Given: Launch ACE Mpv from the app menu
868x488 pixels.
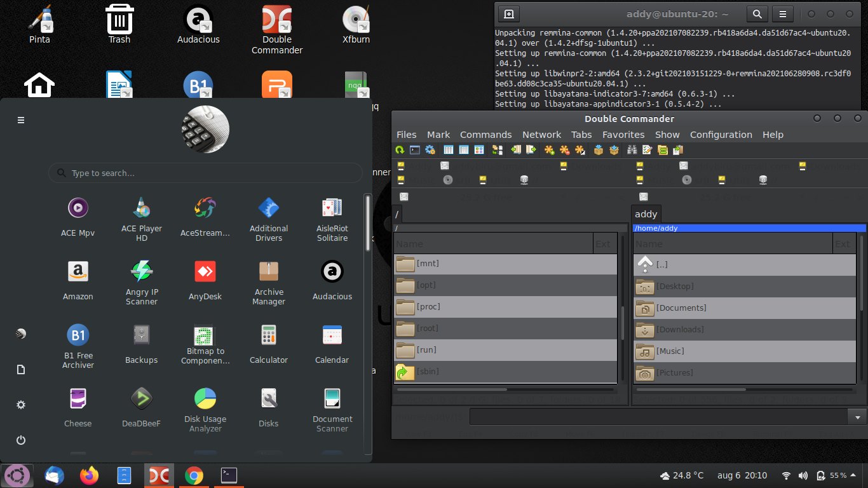Looking at the screenshot, I should click(x=78, y=217).
